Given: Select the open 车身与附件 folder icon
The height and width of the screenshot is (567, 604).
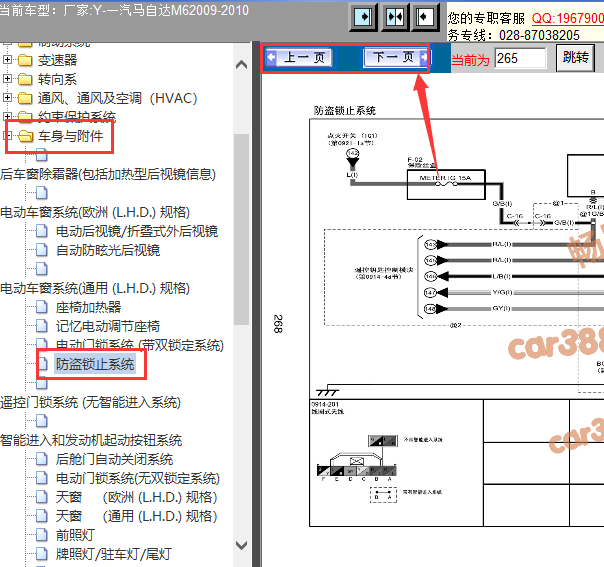Looking at the screenshot, I should click(25, 136).
